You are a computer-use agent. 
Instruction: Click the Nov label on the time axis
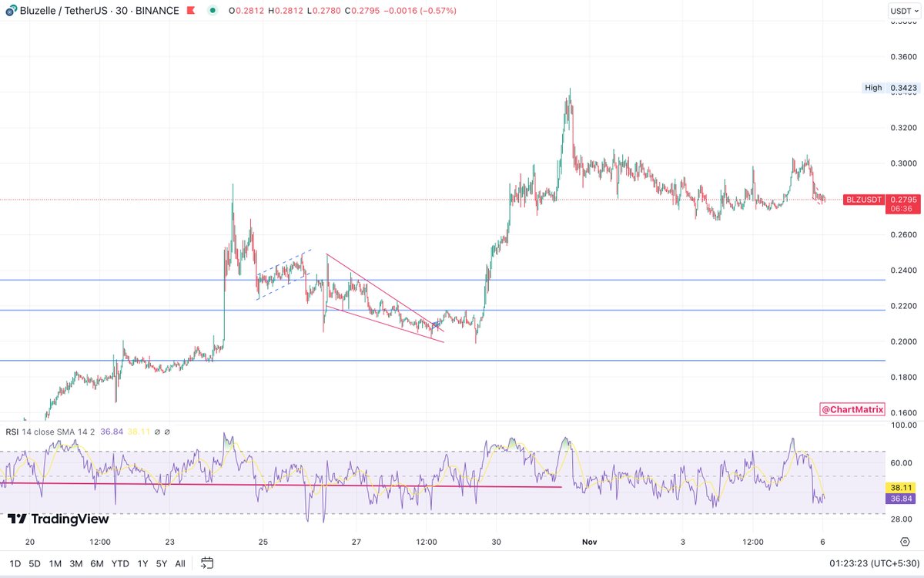pyautogui.click(x=590, y=542)
